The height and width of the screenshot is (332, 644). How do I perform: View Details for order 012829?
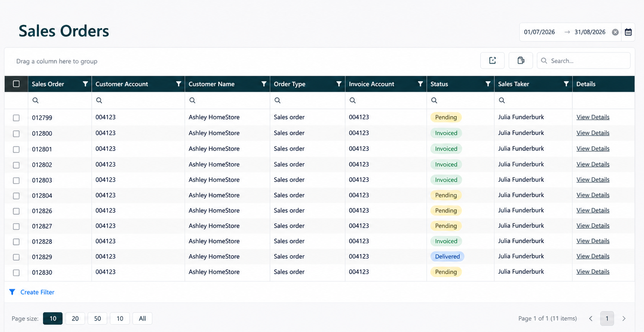click(x=593, y=256)
